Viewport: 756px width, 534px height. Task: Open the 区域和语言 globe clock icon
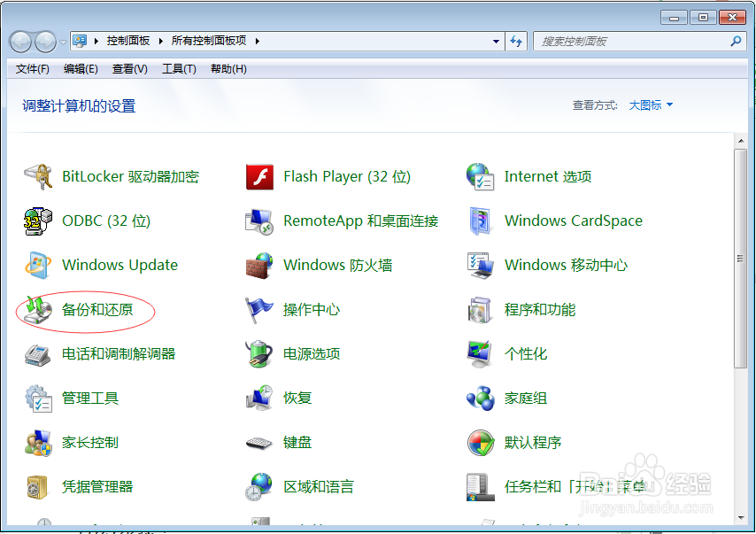(259, 487)
